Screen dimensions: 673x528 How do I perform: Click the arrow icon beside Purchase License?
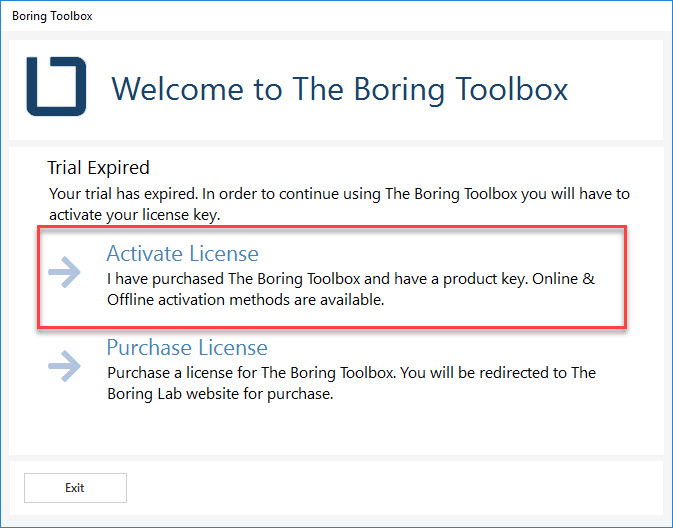[x=64, y=366]
